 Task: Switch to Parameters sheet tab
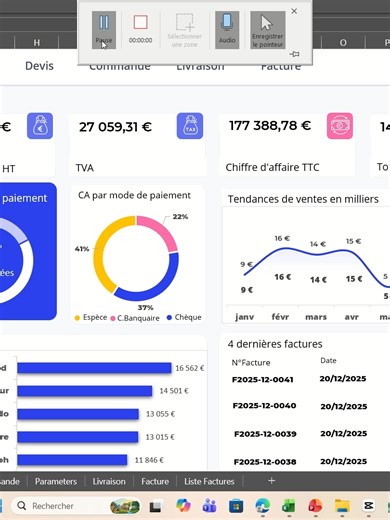56,481
